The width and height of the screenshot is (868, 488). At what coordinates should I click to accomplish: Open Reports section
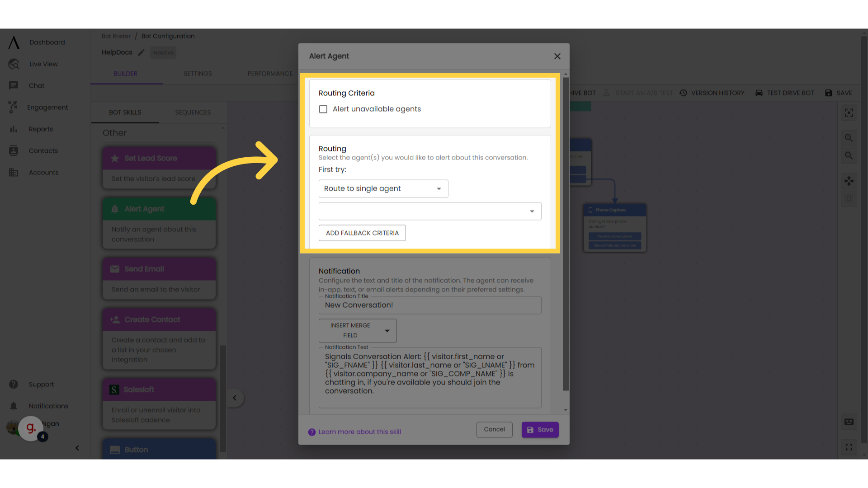pos(39,129)
